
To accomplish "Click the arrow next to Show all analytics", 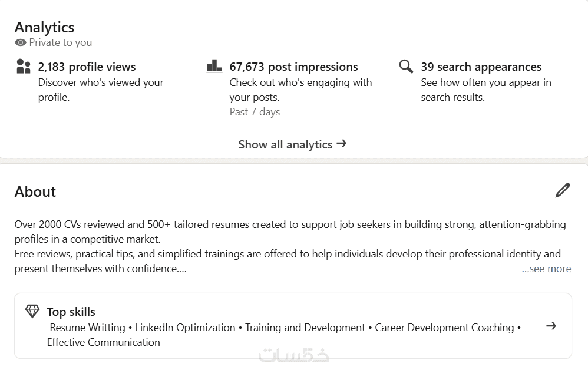I will (341, 144).
